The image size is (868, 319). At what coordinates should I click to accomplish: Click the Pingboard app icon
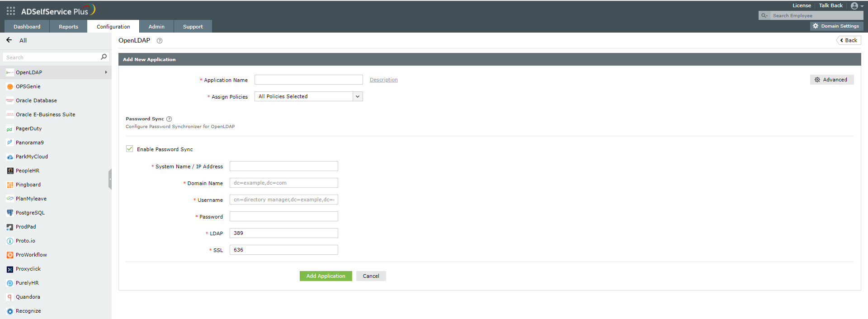tap(10, 185)
